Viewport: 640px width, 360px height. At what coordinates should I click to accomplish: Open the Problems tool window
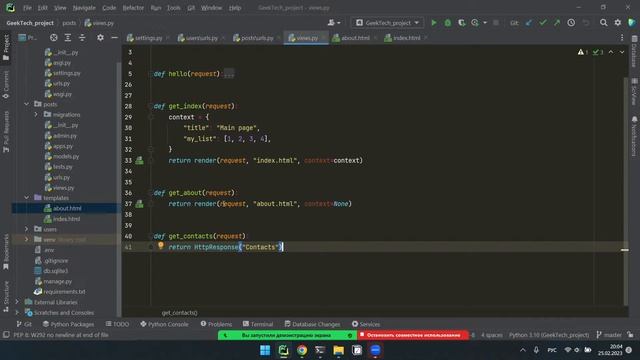(216, 324)
